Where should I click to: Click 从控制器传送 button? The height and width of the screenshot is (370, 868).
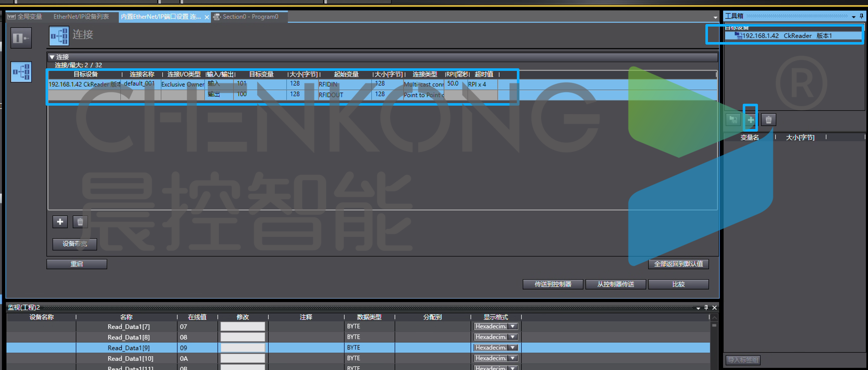pyautogui.click(x=616, y=284)
